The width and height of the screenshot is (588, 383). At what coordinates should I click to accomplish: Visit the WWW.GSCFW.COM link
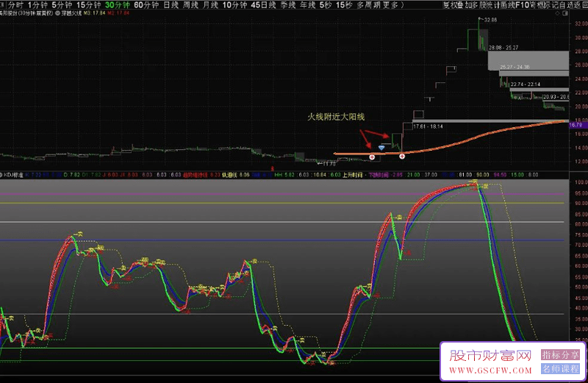point(490,371)
